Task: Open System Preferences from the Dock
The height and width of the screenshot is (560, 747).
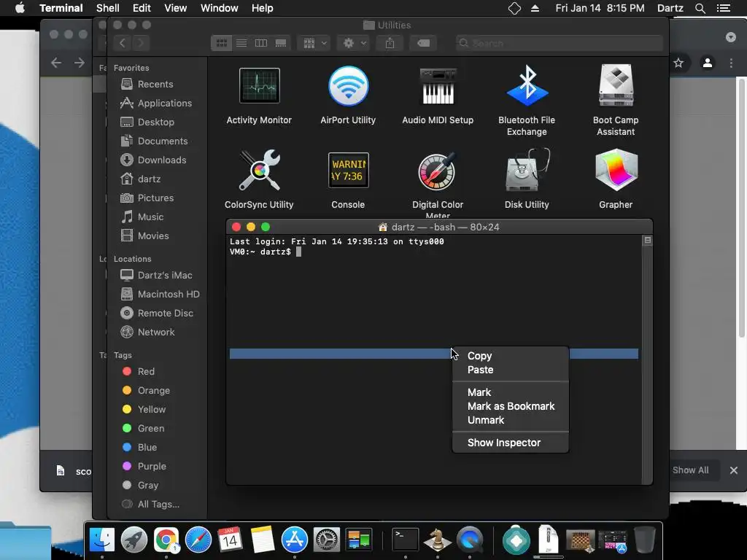Action: pos(326,539)
